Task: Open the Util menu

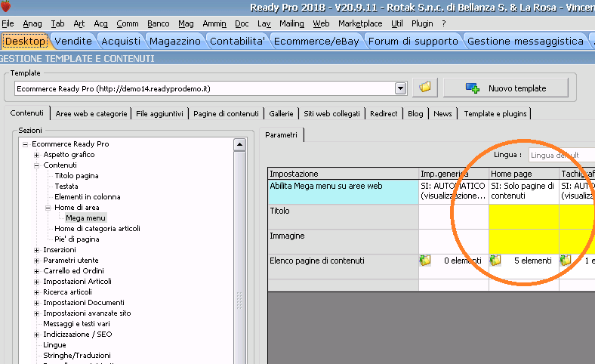Action: [397, 23]
